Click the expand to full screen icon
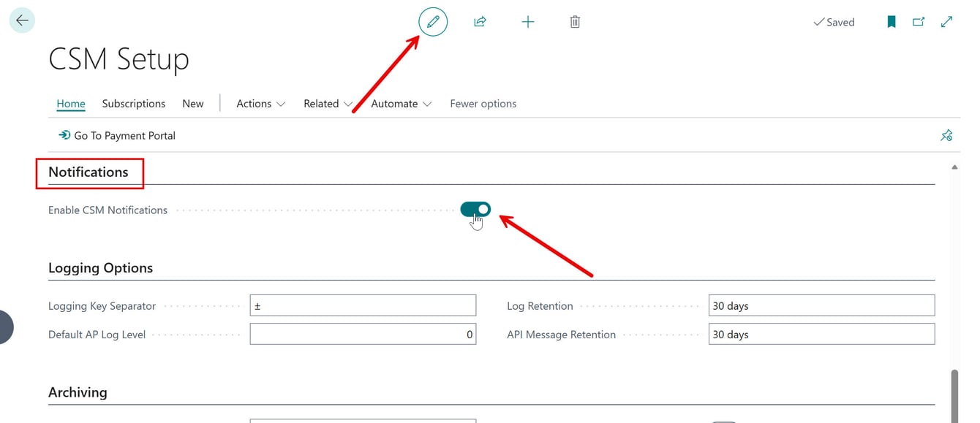This screenshot has height=423, width=980. point(946,22)
